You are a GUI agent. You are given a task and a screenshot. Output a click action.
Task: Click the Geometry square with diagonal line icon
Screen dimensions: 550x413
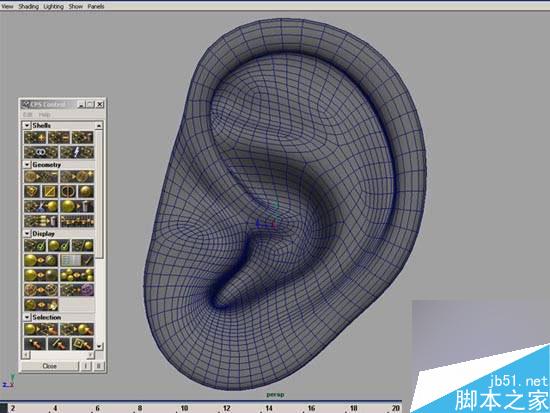pyautogui.click(x=50, y=191)
